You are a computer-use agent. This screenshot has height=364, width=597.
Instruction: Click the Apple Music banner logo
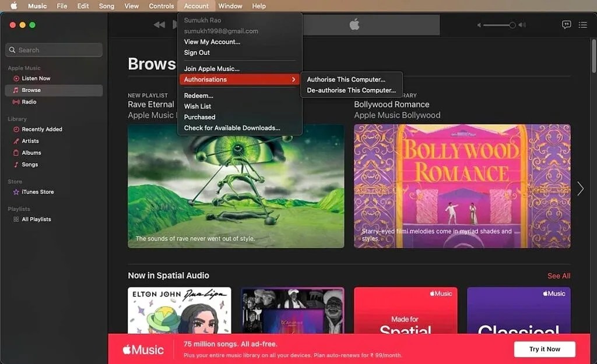(x=143, y=349)
